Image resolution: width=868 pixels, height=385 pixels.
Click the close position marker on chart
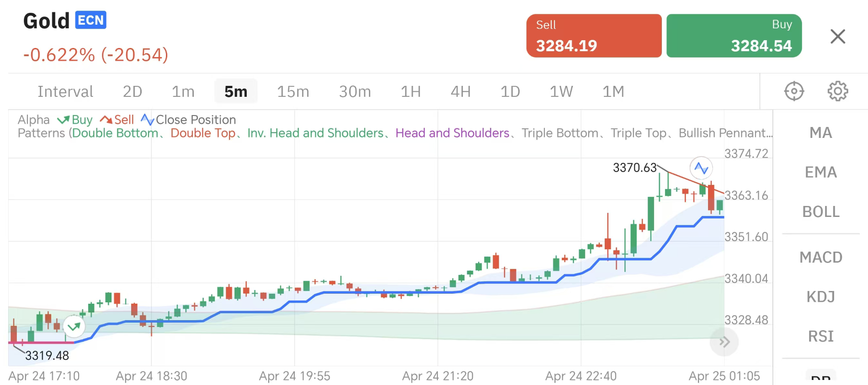click(x=701, y=168)
